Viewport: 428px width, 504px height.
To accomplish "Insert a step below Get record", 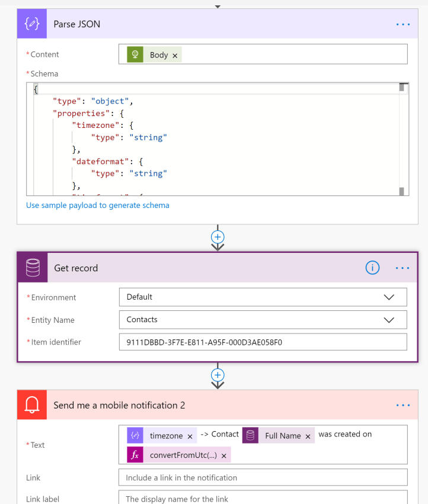I will point(218,375).
